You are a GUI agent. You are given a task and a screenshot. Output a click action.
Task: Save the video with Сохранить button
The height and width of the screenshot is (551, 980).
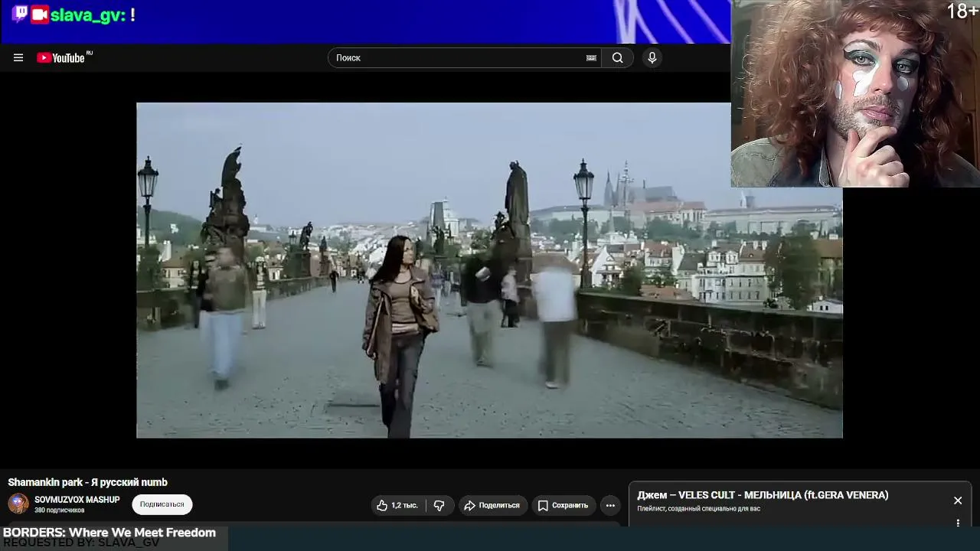point(563,505)
